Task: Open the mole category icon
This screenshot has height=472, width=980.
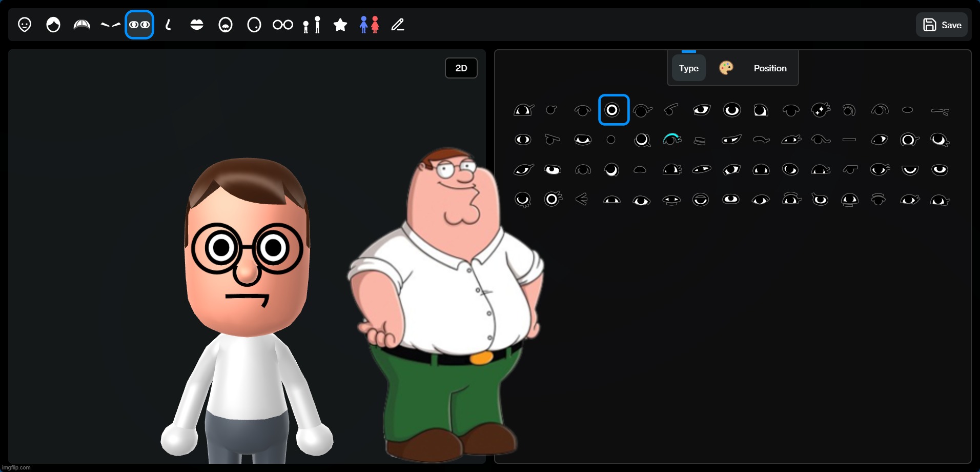Action: 254,25
